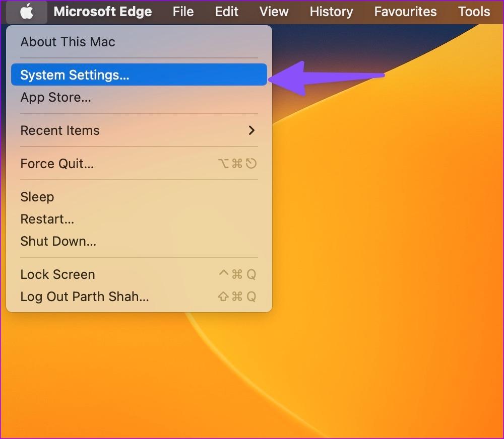Choose Lock Screen entry

tap(139, 274)
